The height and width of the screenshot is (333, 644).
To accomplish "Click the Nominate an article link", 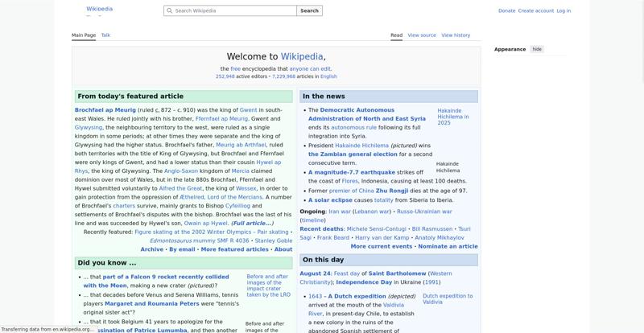I will point(448,246).
